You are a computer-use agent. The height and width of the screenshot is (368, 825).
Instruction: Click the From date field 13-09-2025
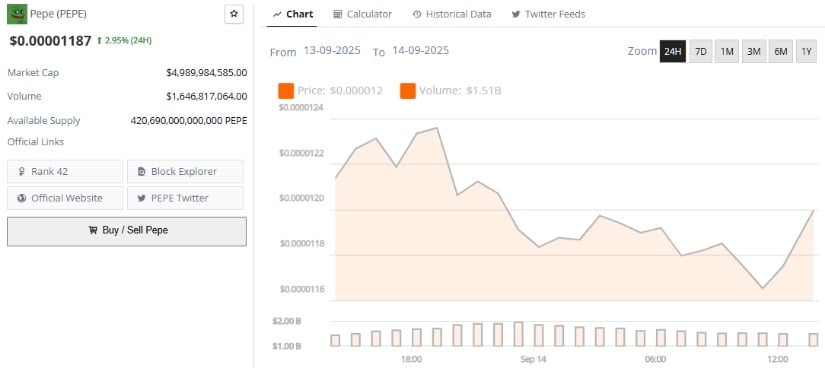(x=332, y=51)
